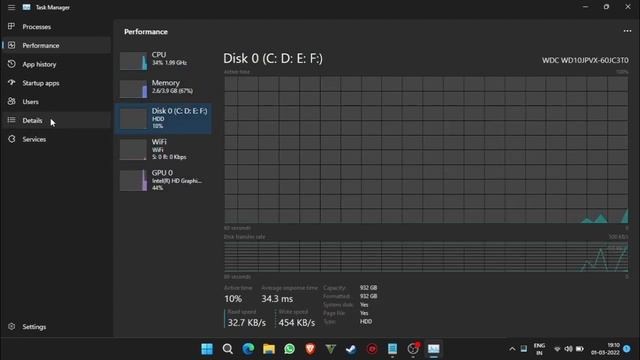Screen dimensions: 640x360
Task: Click the Capacity 932 GB value
Action: coord(369,288)
